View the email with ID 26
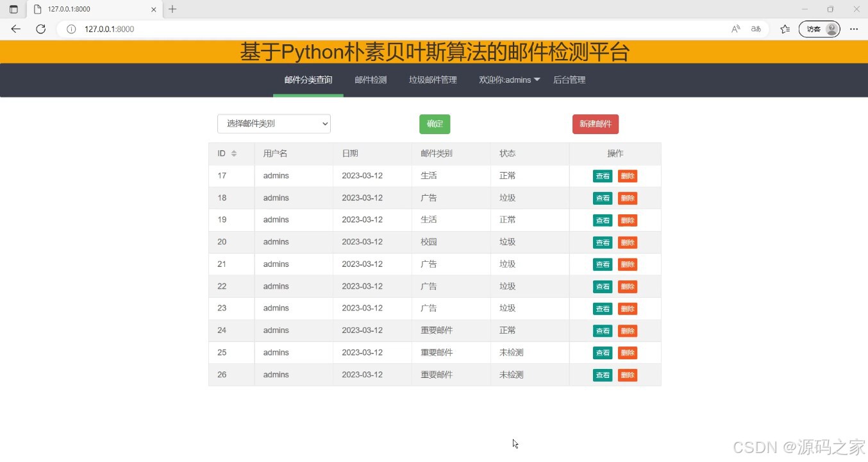 coord(603,375)
